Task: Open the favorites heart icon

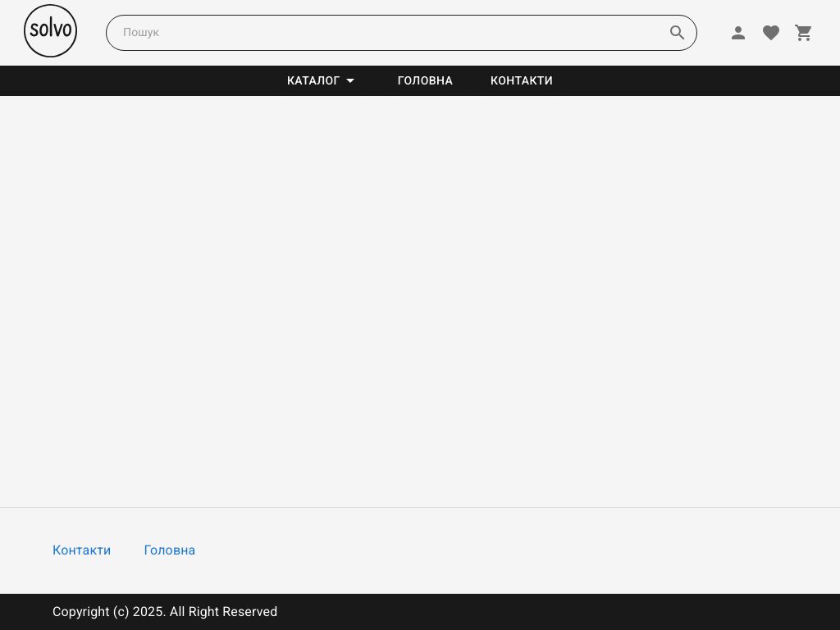Action: (x=771, y=33)
